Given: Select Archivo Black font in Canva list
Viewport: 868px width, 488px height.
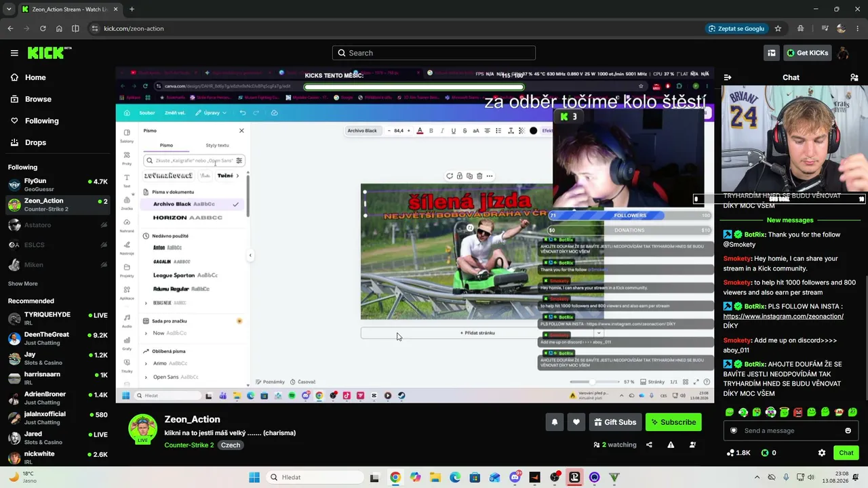Looking at the screenshot, I should pos(194,204).
